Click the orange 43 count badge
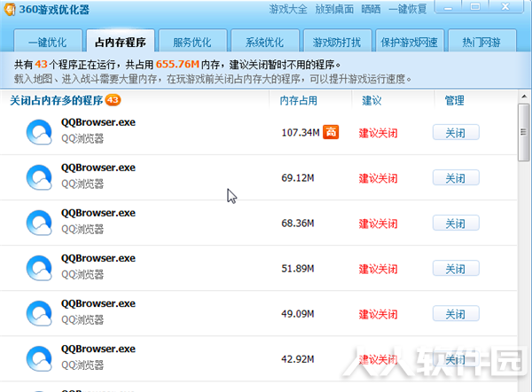Screen dimensions: 532x392 [x=113, y=100]
